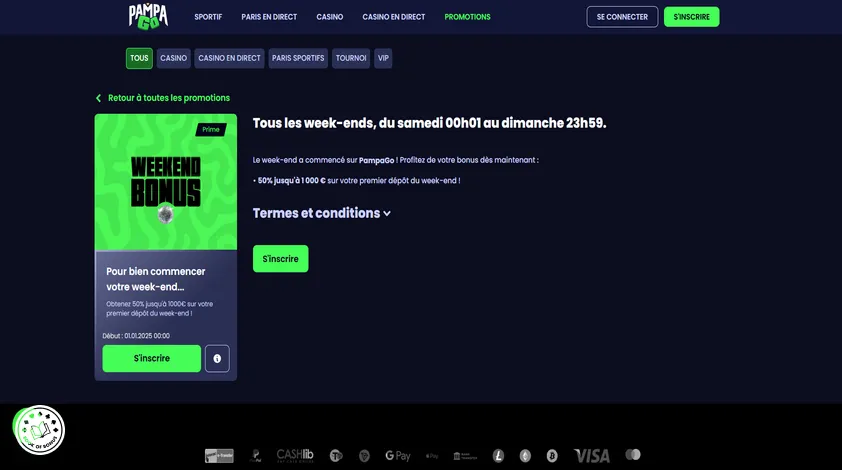Click the header S'inscrire button

(x=691, y=17)
